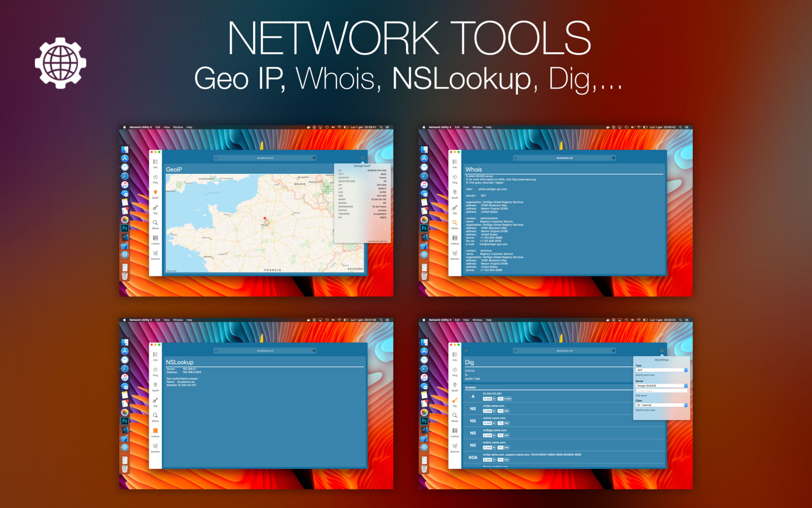Select the orange Dig icon in Dig screenshot sidebar
Viewport: 812px width, 508px height.
(x=455, y=400)
